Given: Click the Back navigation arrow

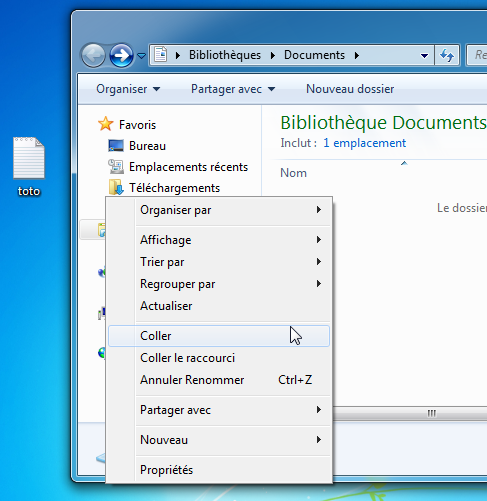Looking at the screenshot, I should pos(93,56).
